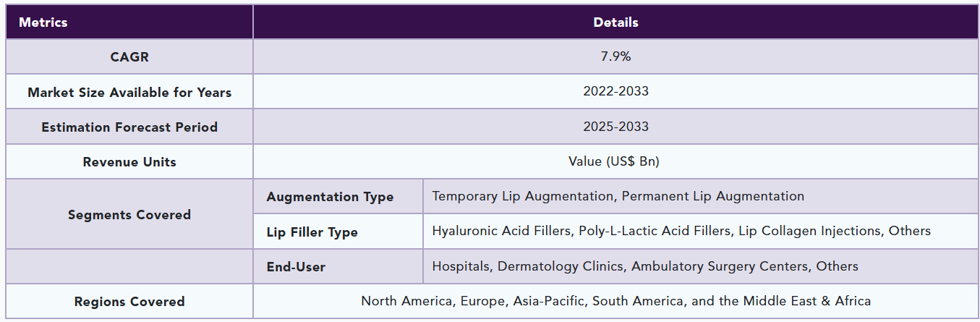Image resolution: width=980 pixels, height=322 pixels.
Task: Select the Revenue Units label
Action: point(129,161)
